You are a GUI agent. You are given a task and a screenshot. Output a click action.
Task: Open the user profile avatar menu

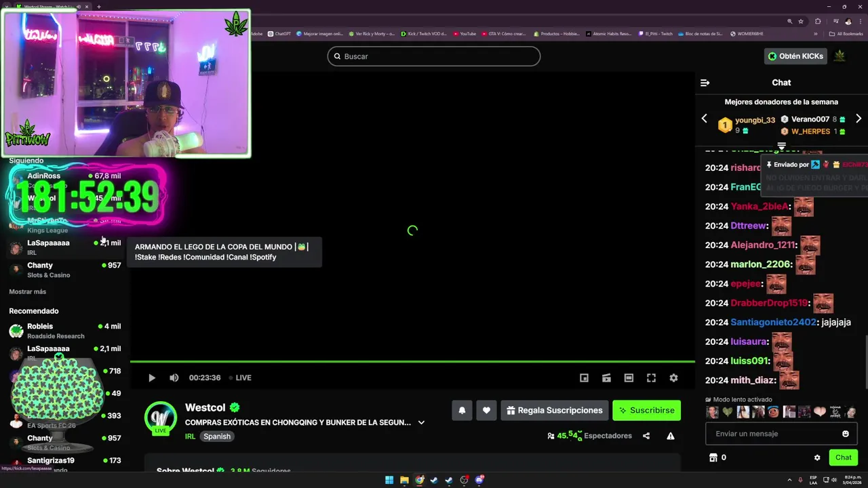point(840,56)
